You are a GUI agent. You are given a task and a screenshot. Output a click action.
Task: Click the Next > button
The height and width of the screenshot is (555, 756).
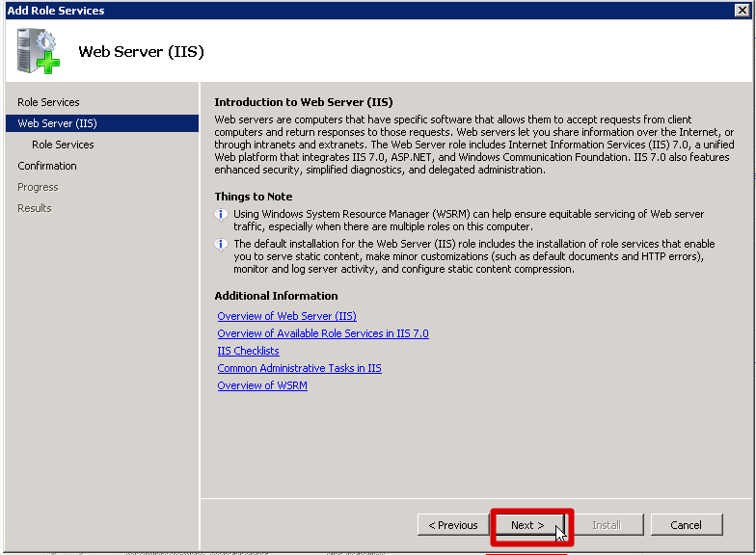click(x=527, y=525)
